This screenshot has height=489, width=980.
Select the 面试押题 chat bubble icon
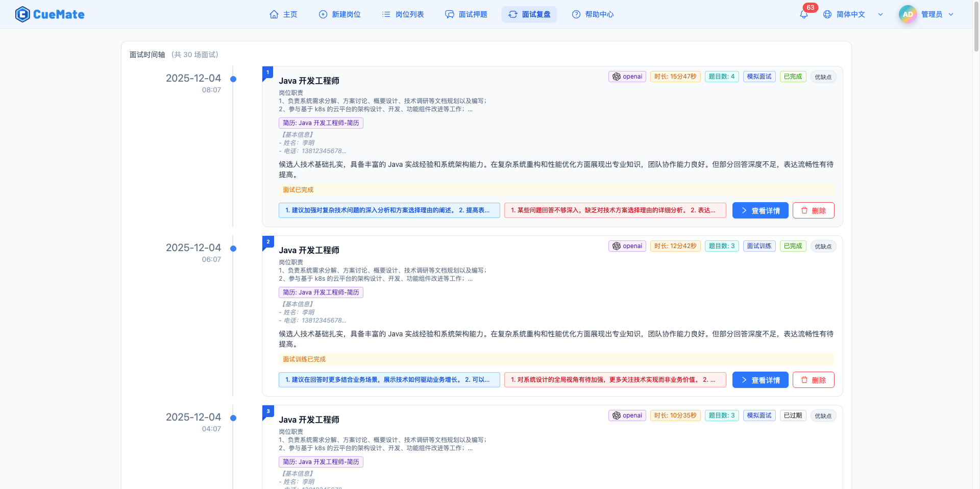click(450, 14)
